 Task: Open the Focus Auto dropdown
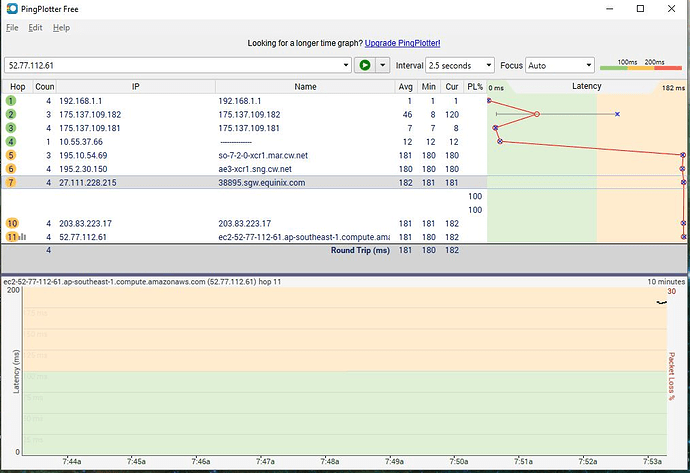[588, 65]
